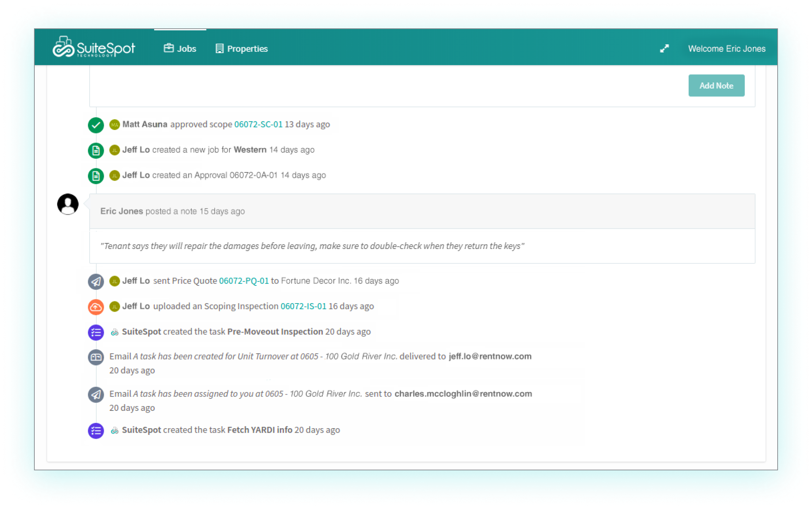Click the purple task icon beside Fetch YARDI info
This screenshot has height=510, width=812.
pos(95,431)
